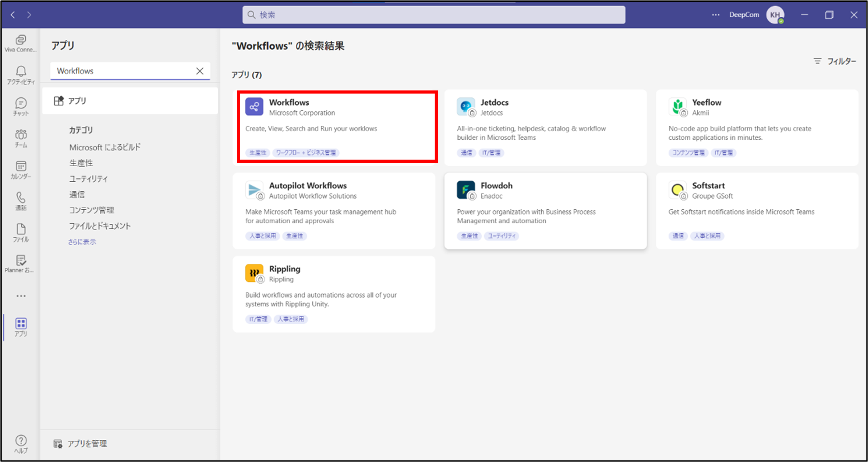Go back with the left arrow
868x462 pixels.
13,15
